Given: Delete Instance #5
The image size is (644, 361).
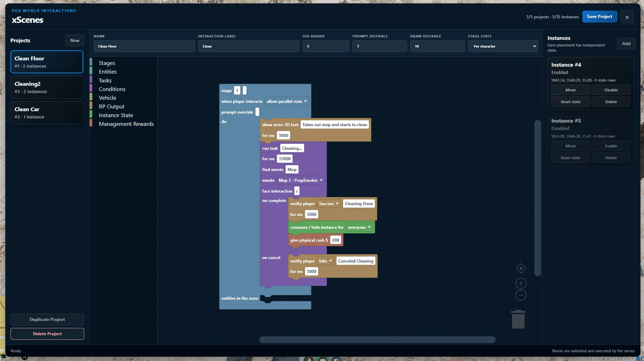Looking at the screenshot, I should pos(611,158).
